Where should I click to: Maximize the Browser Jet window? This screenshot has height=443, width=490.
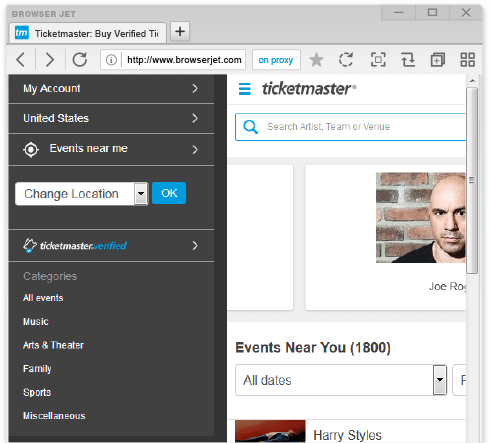[x=432, y=13]
